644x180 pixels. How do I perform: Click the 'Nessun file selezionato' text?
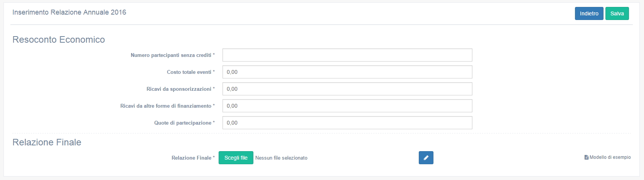coord(281,158)
